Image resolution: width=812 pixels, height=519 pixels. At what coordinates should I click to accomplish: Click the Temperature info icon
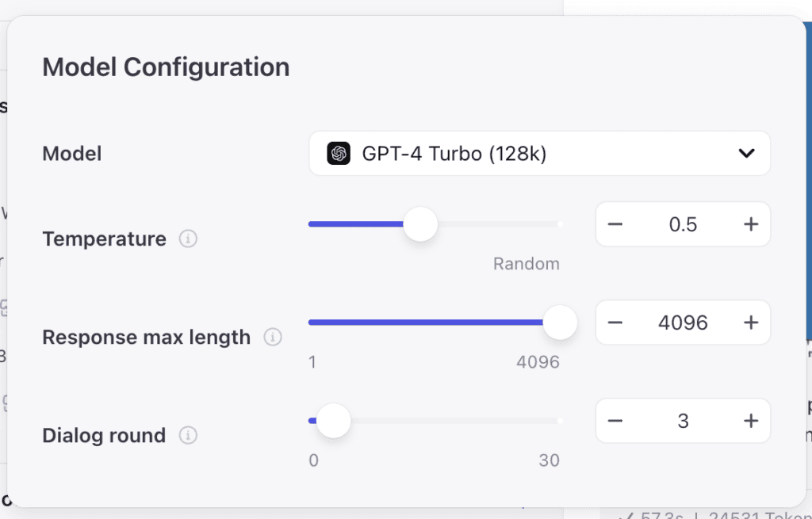[x=188, y=239]
